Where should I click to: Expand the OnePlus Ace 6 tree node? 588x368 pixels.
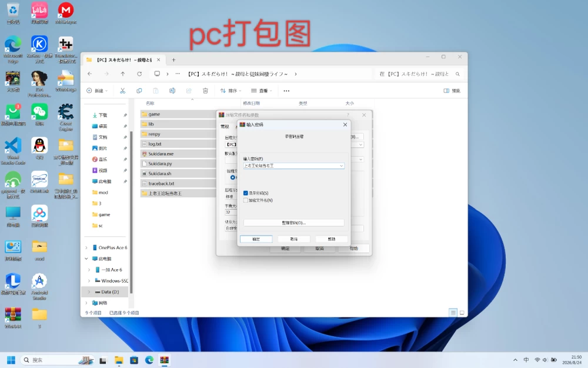86,247
